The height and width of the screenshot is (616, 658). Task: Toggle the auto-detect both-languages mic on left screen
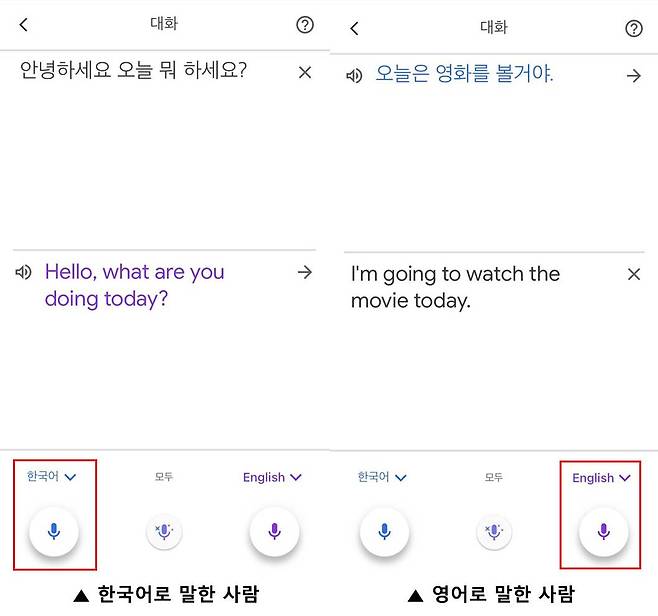click(164, 532)
